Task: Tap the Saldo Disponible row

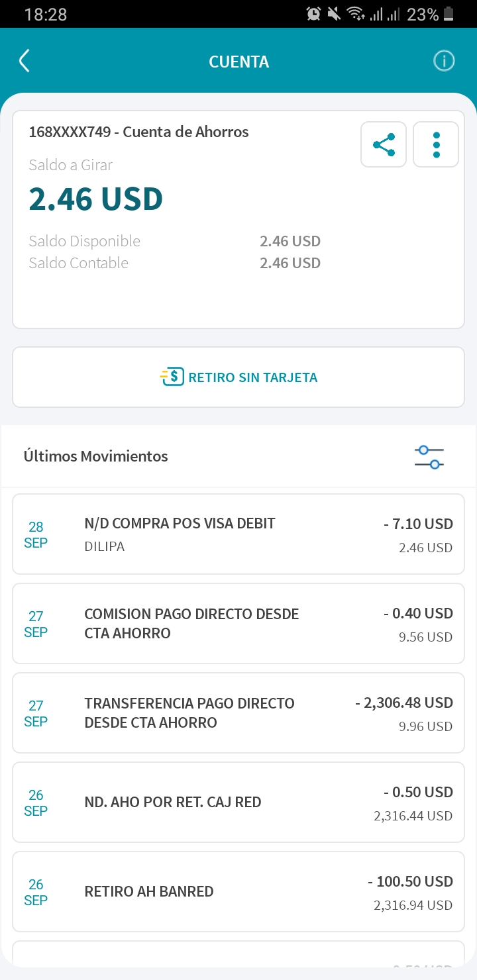Action: pyautogui.click(x=174, y=241)
